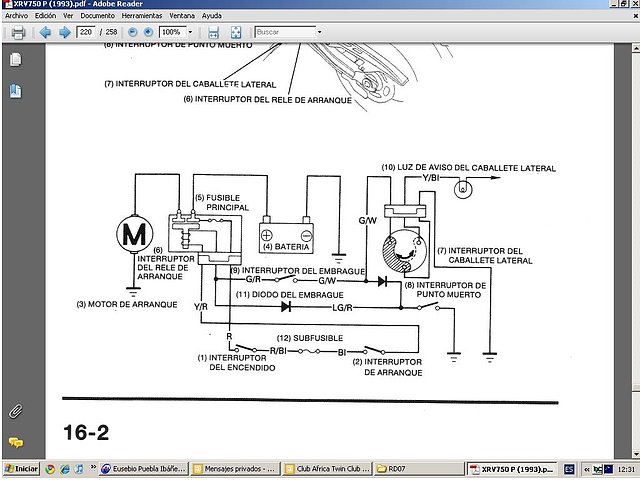Click the (2) INTERRUPTOR DE ARRANQUE label
Image resolution: width=640 pixels, height=480 pixels.
388,367
